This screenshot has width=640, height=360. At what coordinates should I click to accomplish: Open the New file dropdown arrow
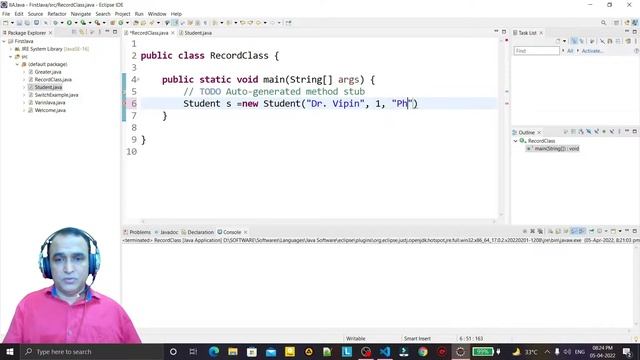pyautogui.click(x=12, y=23)
